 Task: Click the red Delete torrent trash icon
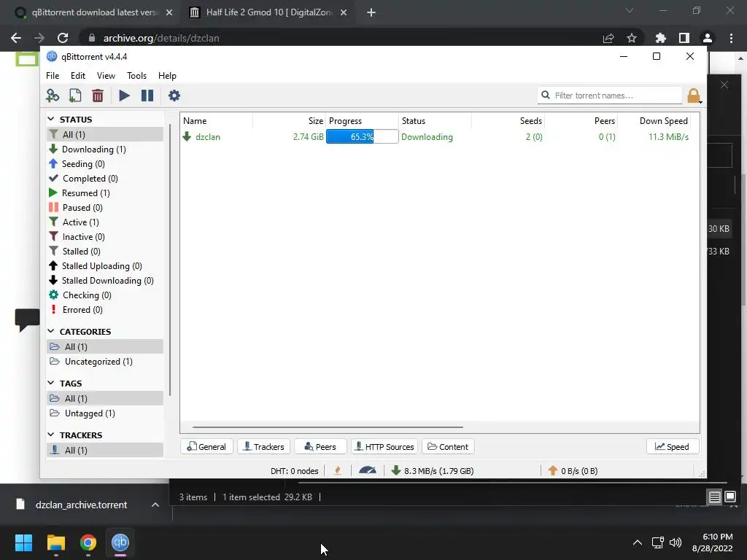tap(98, 96)
